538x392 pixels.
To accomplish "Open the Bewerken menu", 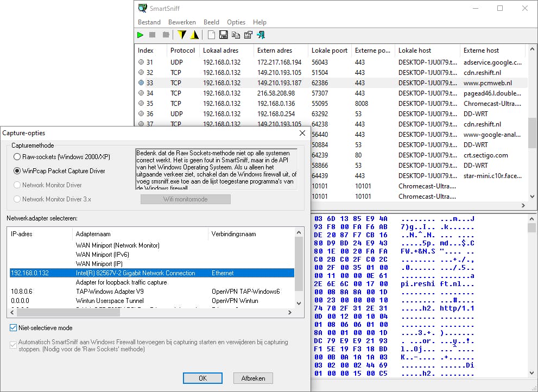I will click(182, 22).
